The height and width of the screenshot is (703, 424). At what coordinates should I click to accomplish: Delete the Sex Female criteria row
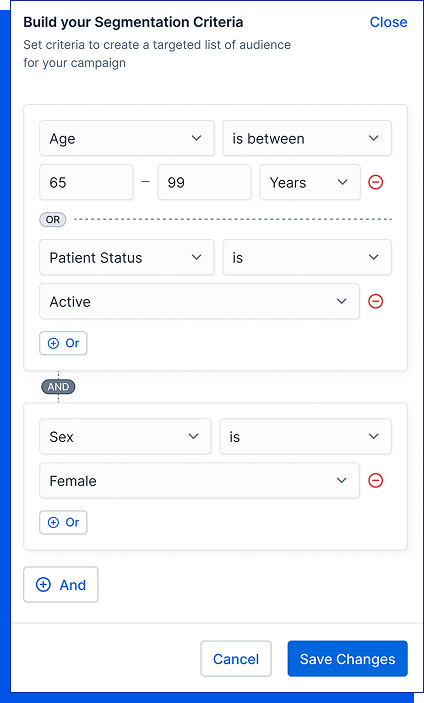[376, 481]
